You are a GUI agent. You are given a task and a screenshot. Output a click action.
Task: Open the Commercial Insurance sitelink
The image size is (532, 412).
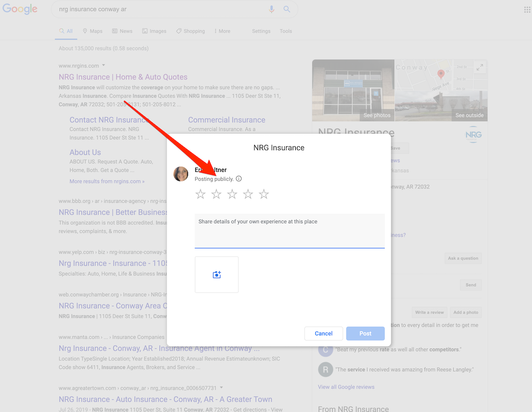(x=227, y=120)
